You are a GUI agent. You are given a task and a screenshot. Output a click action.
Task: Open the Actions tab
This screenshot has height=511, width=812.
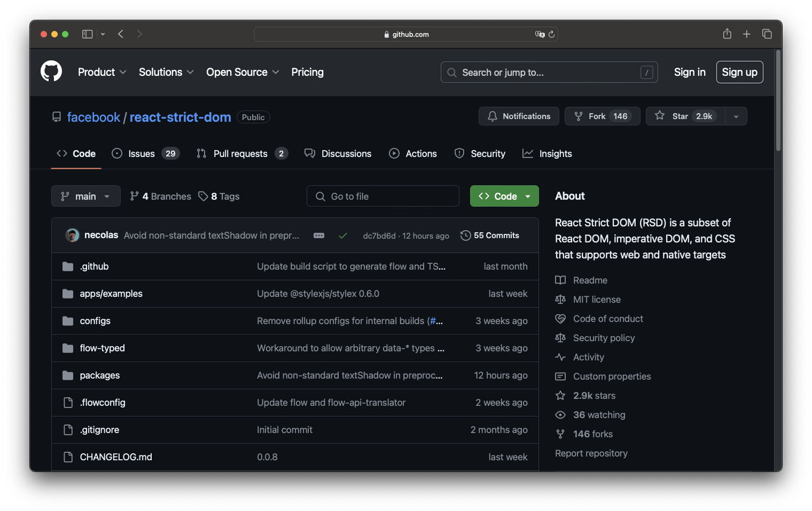pyautogui.click(x=413, y=154)
